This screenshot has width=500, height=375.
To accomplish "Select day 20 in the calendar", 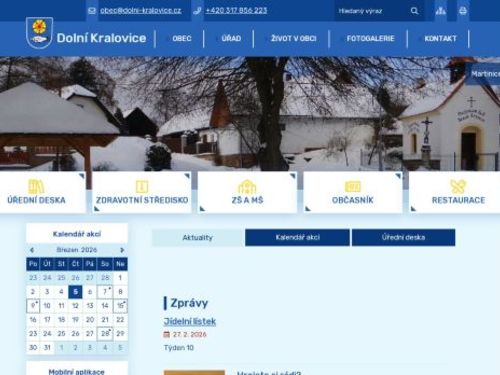I will [90, 320].
